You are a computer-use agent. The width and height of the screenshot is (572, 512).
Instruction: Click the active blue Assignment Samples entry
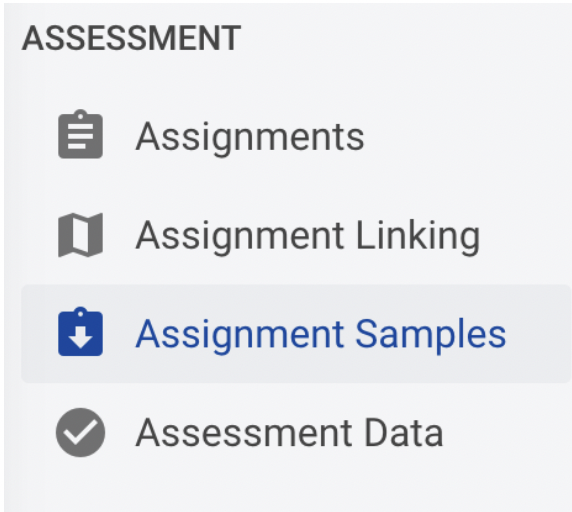point(296,334)
